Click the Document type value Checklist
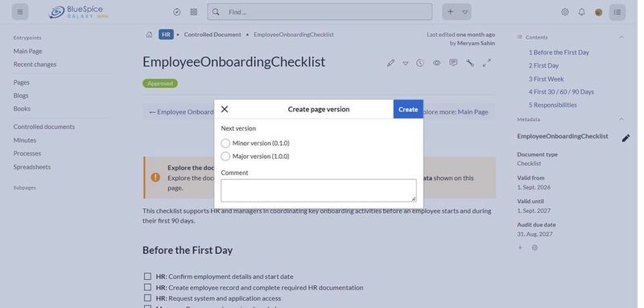Viewport: 644px width, 308px height. click(x=529, y=163)
